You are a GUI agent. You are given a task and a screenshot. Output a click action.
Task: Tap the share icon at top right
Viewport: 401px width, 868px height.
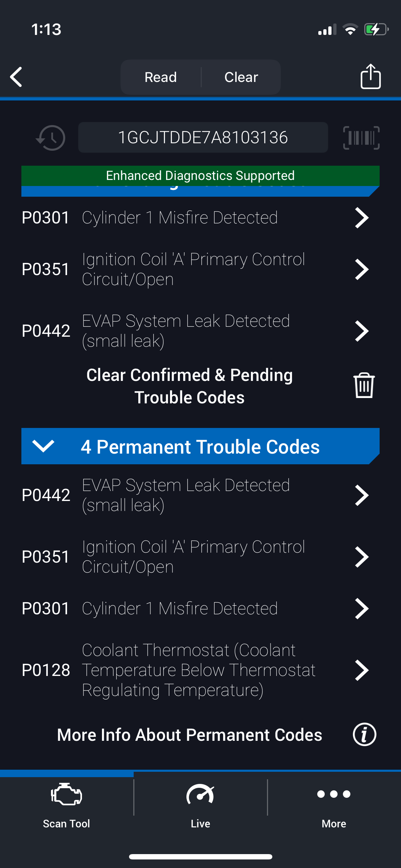coord(370,76)
